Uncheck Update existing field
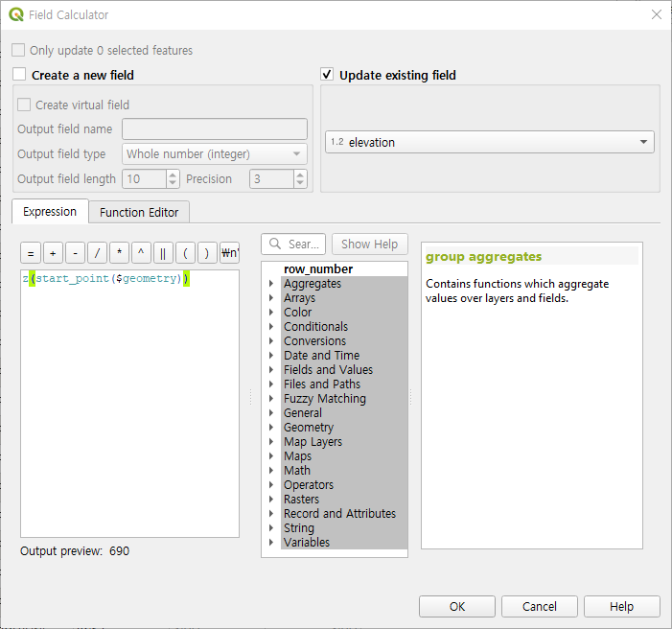The height and width of the screenshot is (629, 672). coord(327,75)
